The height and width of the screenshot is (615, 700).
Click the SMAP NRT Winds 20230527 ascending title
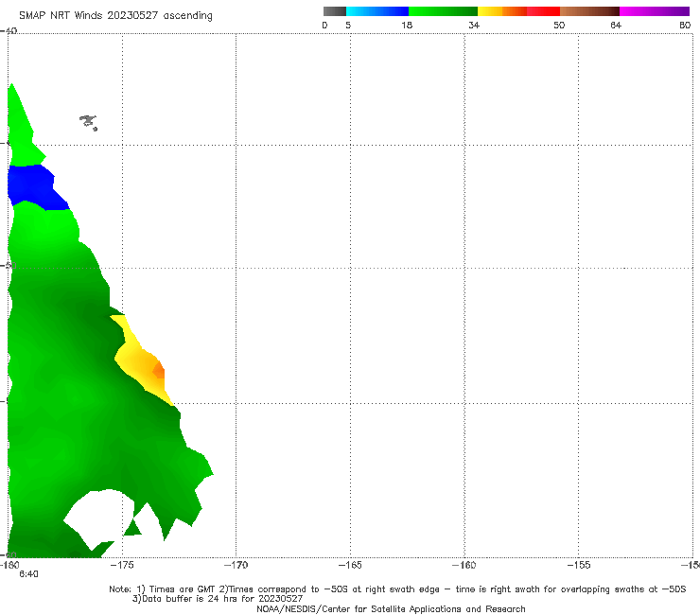[x=115, y=16]
